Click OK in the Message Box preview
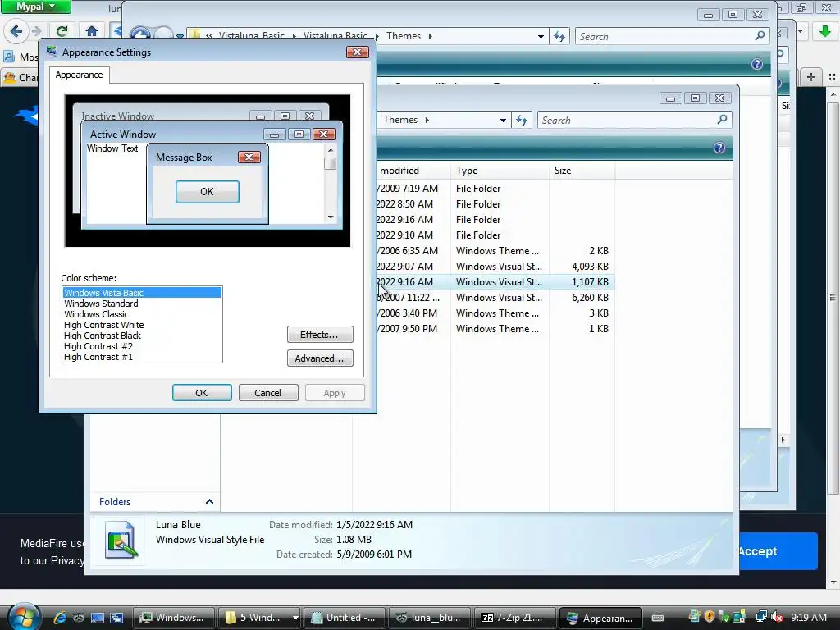 (208, 192)
